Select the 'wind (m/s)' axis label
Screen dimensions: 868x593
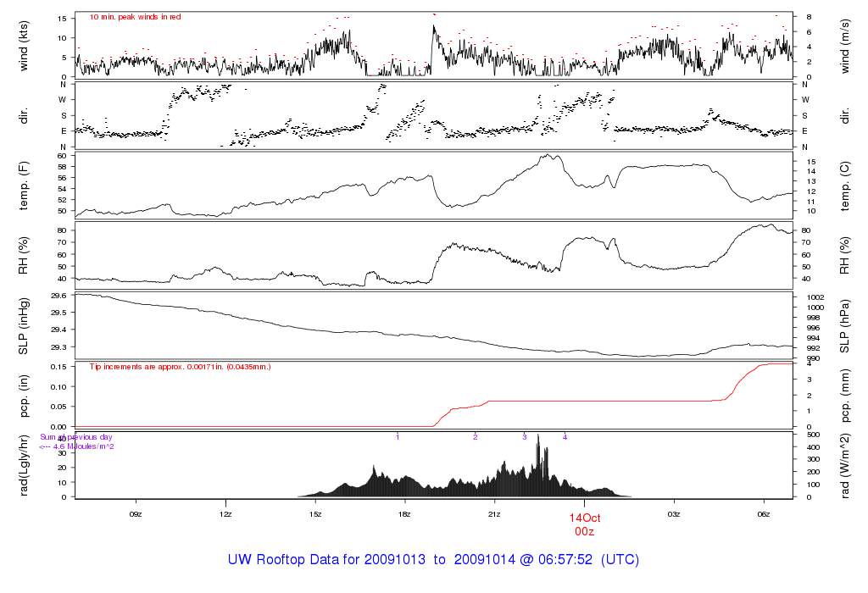point(845,46)
